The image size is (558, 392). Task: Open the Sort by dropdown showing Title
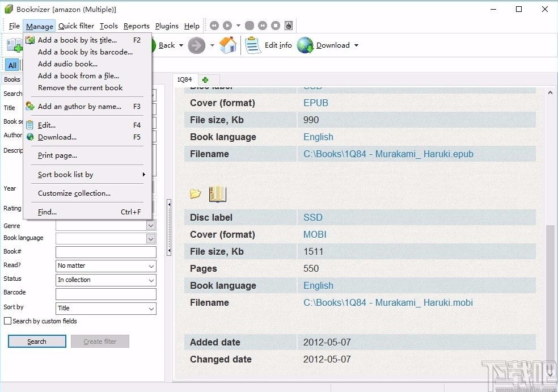click(x=105, y=309)
